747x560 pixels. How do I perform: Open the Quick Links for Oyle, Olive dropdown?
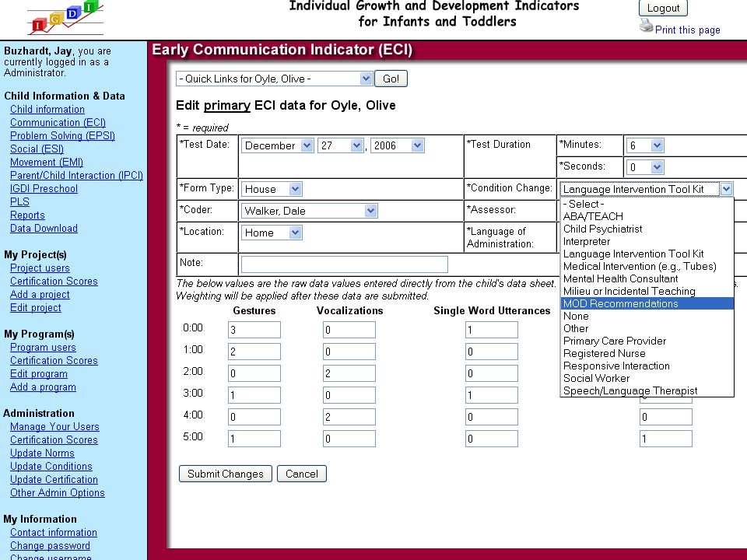click(x=274, y=79)
